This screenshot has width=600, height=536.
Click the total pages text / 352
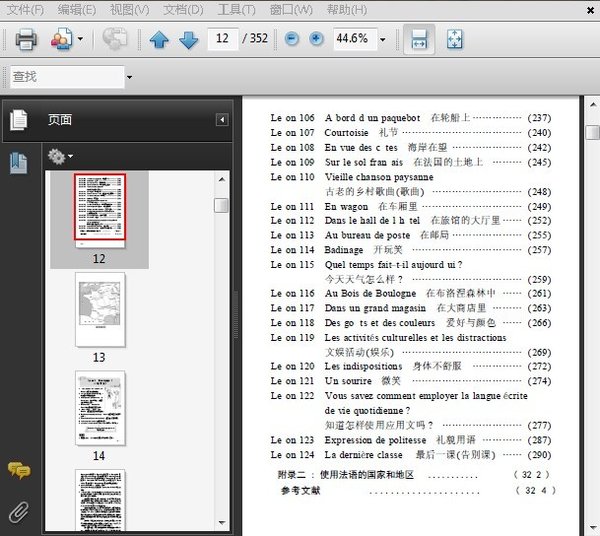pos(255,38)
